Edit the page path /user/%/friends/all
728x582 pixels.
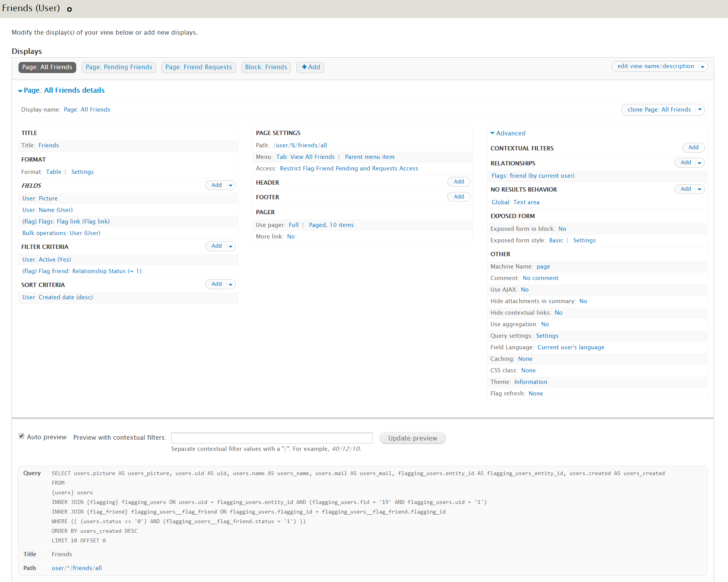pyautogui.click(x=300, y=145)
